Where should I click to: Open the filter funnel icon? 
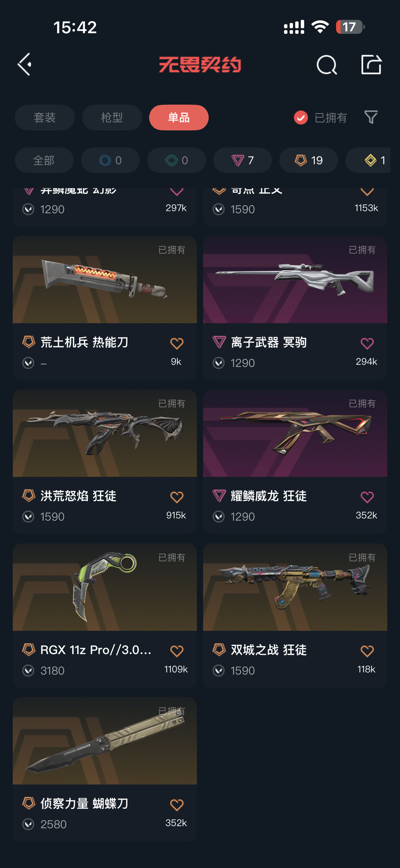tap(371, 117)
